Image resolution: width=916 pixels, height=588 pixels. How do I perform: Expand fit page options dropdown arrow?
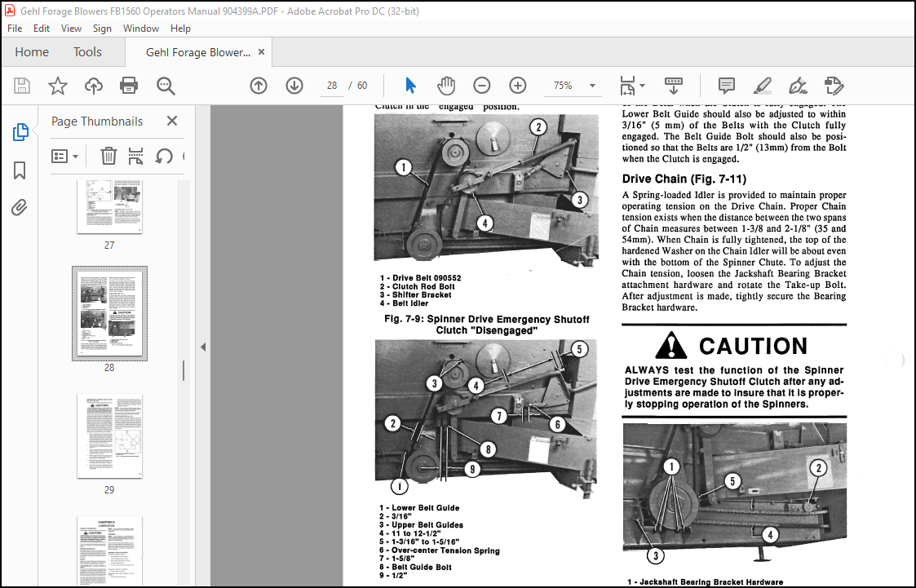click(642, 86)
